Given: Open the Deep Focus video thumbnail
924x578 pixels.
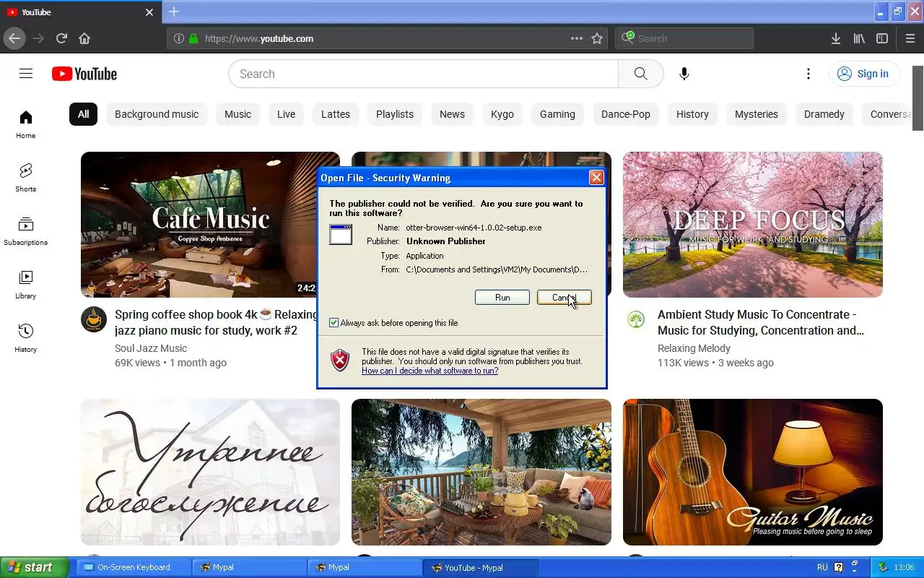Looking at the screenshot, I should coord(753,225).
